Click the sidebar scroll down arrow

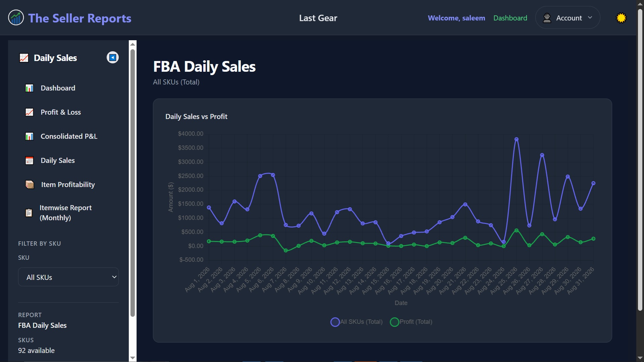(x=133, y=358)
